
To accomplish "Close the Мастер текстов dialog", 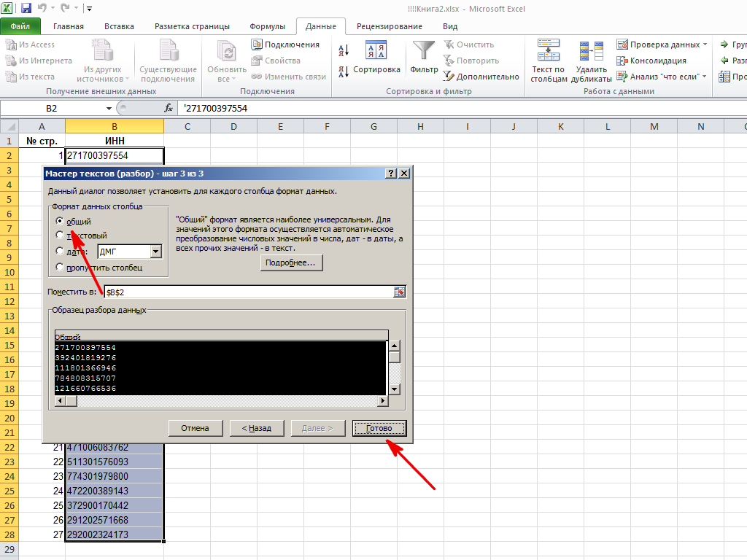I will [404, 174].
